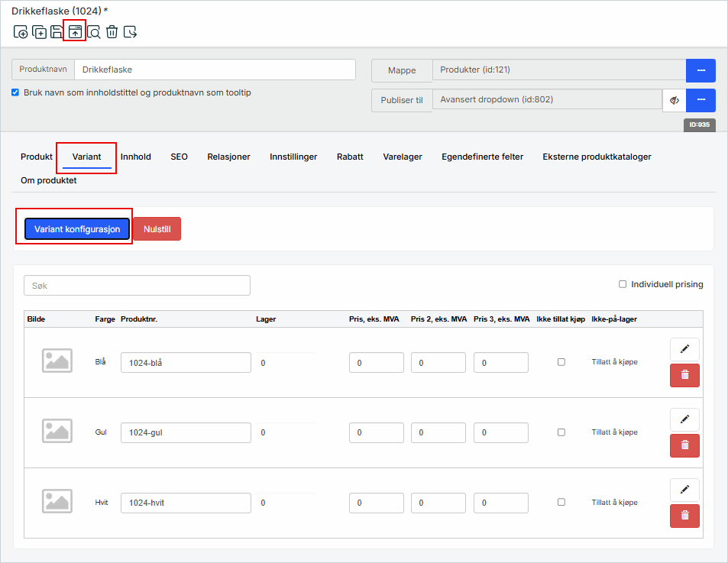Click the trash icon in top toolbar
This screenshot has width=728, height=563.
pyautogui.click(x=112, y=32)
